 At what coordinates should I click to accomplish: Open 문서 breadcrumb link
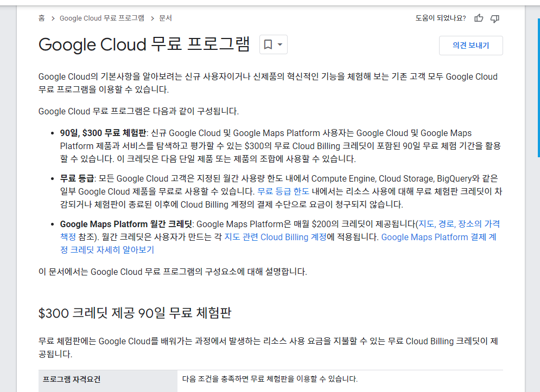(166, 18)
